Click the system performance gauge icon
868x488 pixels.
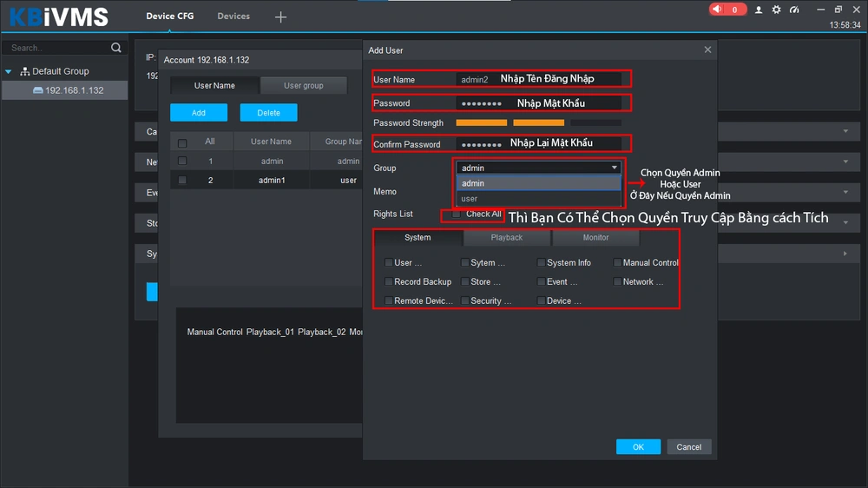pyautogui.click(x=793, y=10)
